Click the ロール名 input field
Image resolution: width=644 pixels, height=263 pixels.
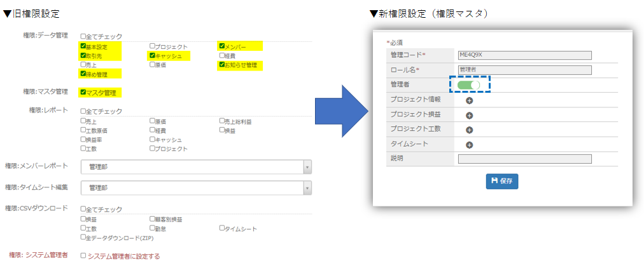[524, 70]
